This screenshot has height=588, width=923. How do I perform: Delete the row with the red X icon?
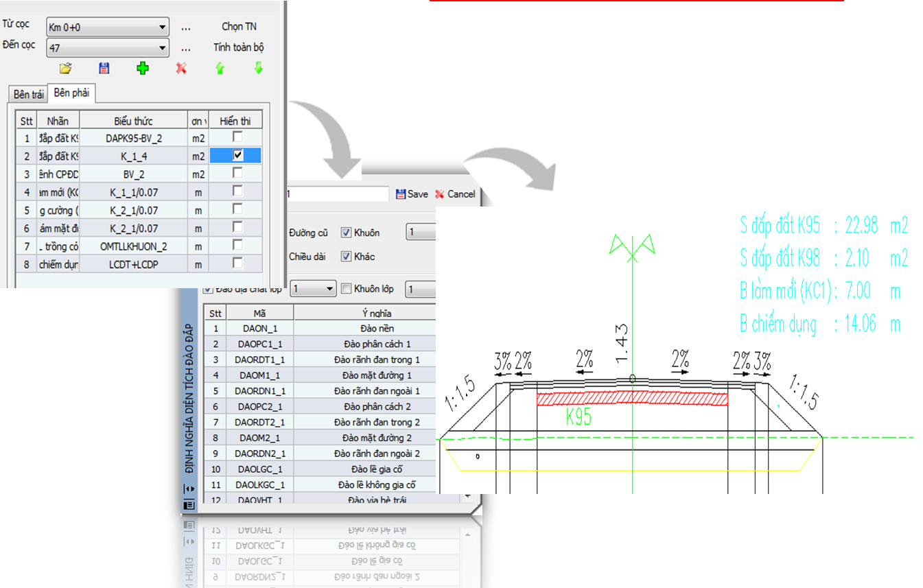[x=181, y=68]
